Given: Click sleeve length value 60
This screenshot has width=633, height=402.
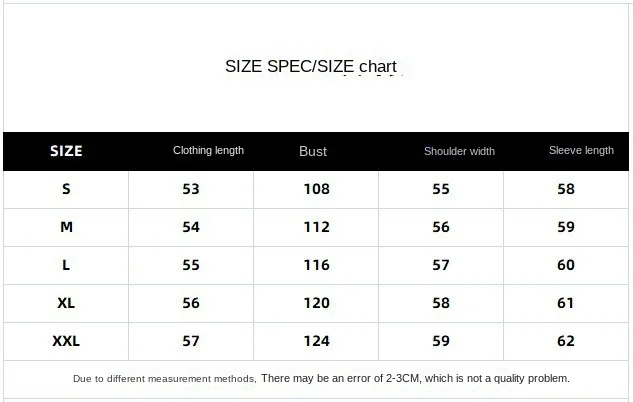Looking at the screenshot, I should 566,265.
